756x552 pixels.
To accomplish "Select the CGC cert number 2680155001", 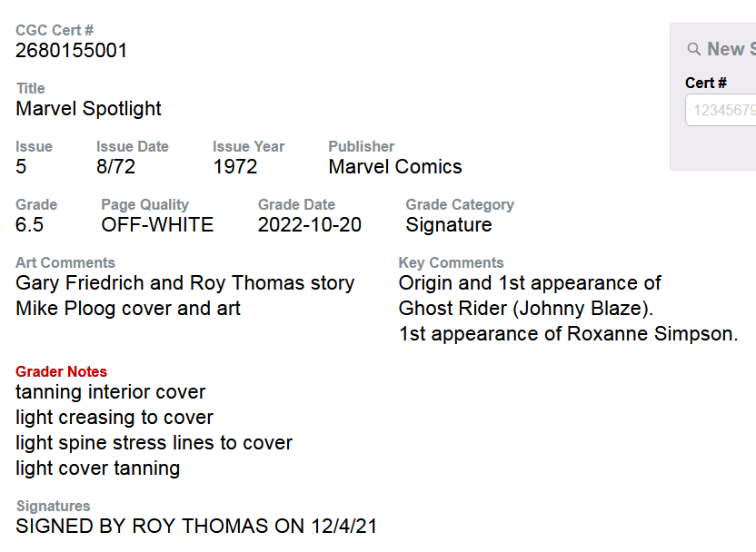I will (x=72, y=51).
